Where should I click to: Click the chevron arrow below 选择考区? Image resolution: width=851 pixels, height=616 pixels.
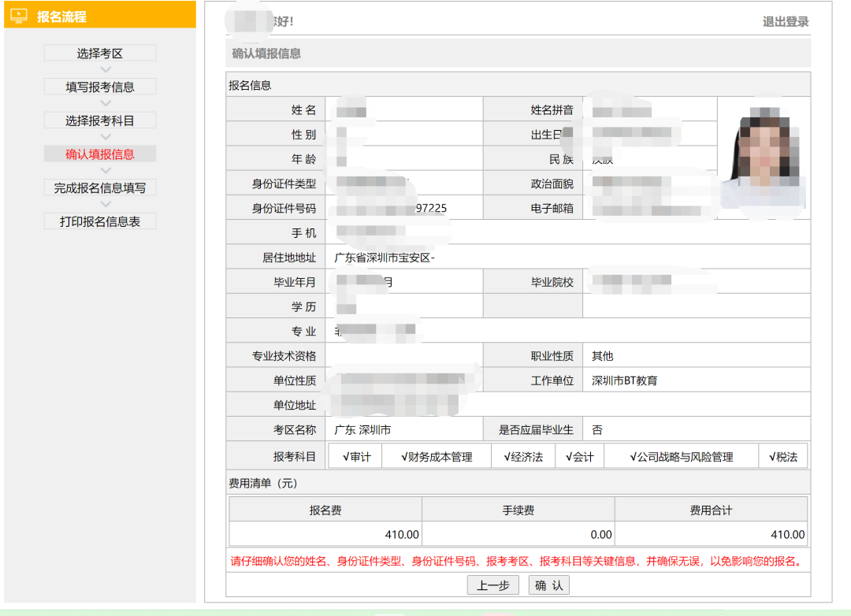click(106, 70)
